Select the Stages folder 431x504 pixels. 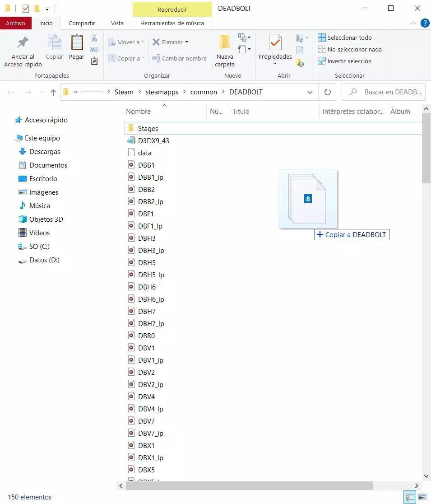(273, 129)
